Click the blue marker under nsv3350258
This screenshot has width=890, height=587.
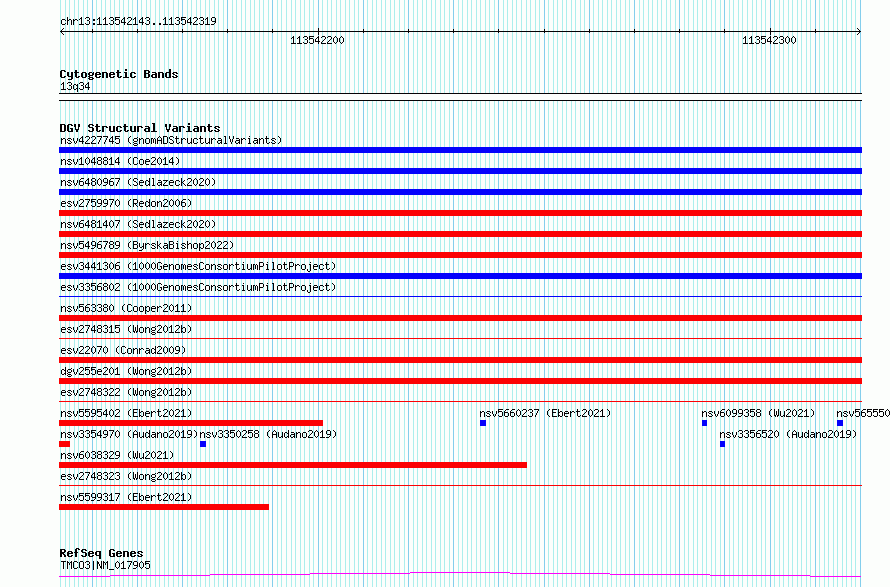coord(203,444)
